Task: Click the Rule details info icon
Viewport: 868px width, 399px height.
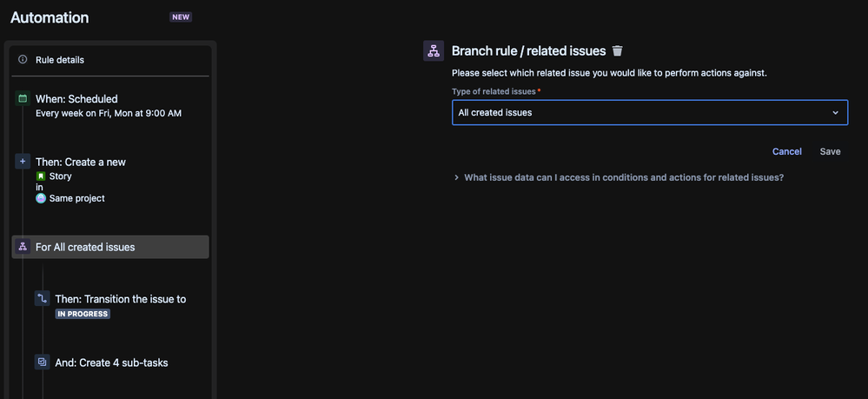Action: [23, 59]
